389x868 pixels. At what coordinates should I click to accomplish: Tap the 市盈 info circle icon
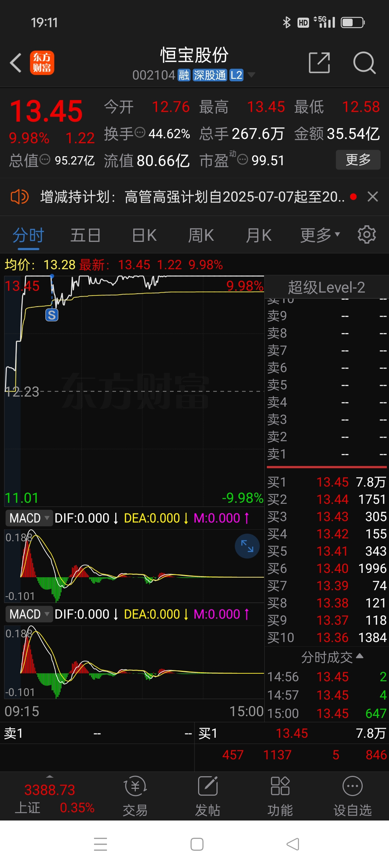pyautogui.click(x=243, y=159)
